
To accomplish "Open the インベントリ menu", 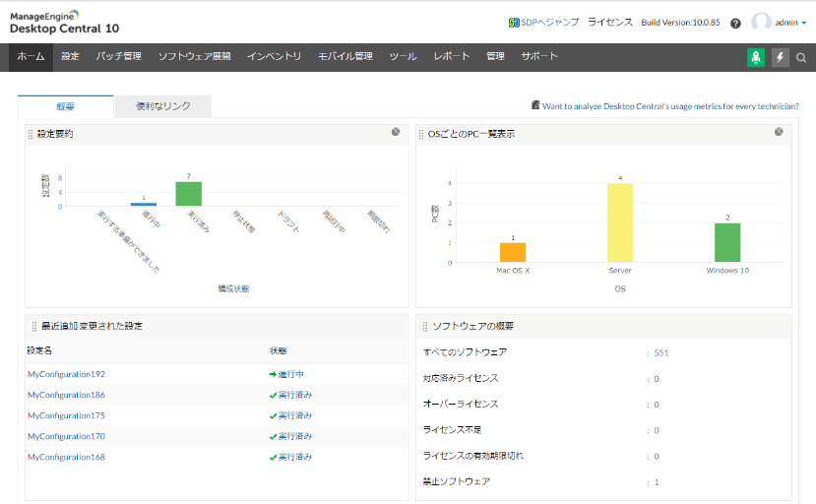I will (x=274, y=57).
